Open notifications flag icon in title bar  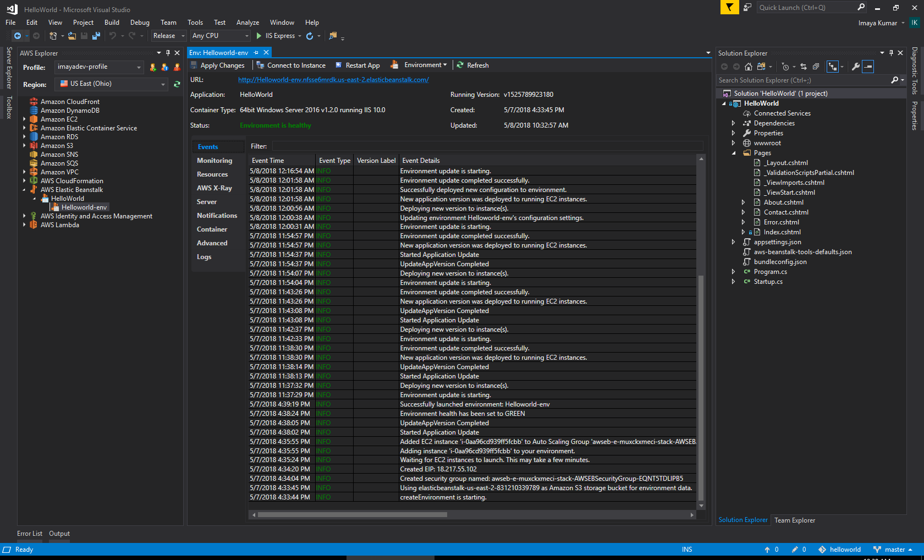coord(729,7)
